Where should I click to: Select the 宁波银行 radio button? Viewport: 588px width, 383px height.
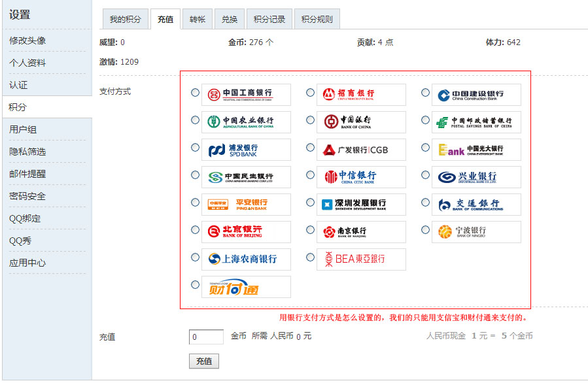click(x=425, y=229)
